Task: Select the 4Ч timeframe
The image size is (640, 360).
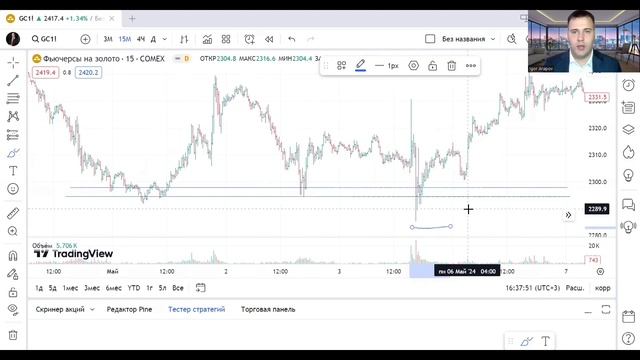Action: pos(141,39)
